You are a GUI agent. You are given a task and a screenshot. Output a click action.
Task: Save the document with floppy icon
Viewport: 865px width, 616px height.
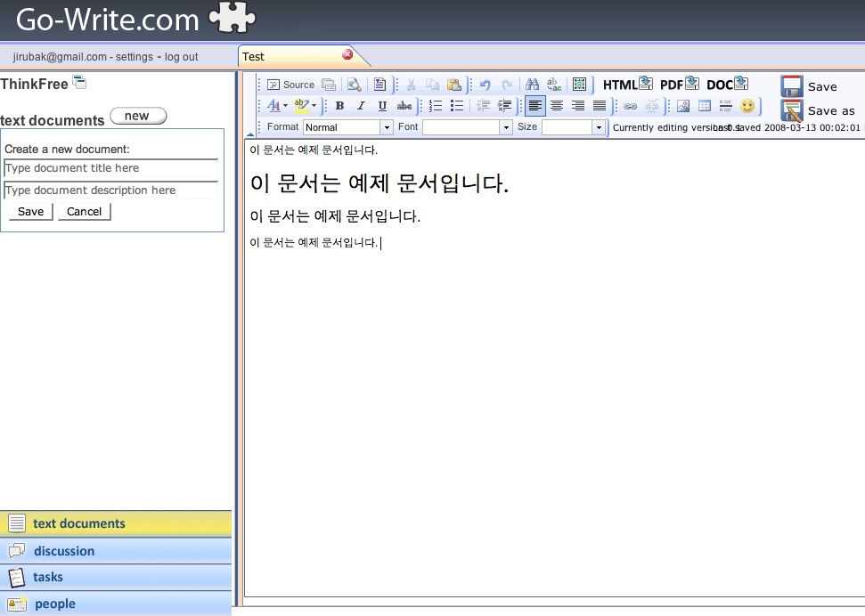(x=809, y=86)
